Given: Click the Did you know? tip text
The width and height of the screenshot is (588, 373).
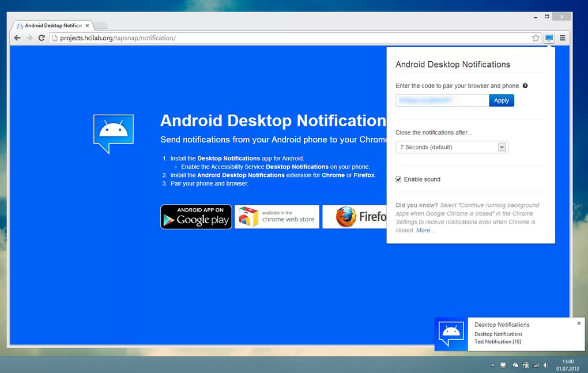Looking at the screenshot, I should pos(468,217).
